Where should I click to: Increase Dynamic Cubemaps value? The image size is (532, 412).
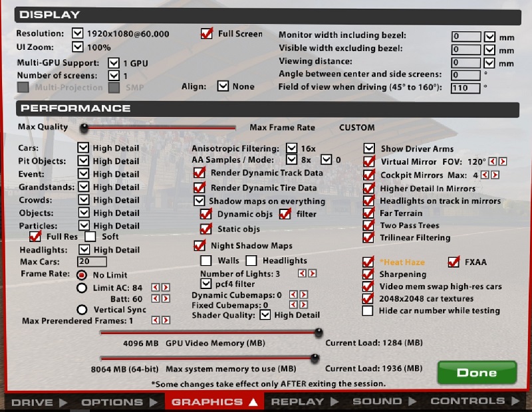tap(304, 294)
